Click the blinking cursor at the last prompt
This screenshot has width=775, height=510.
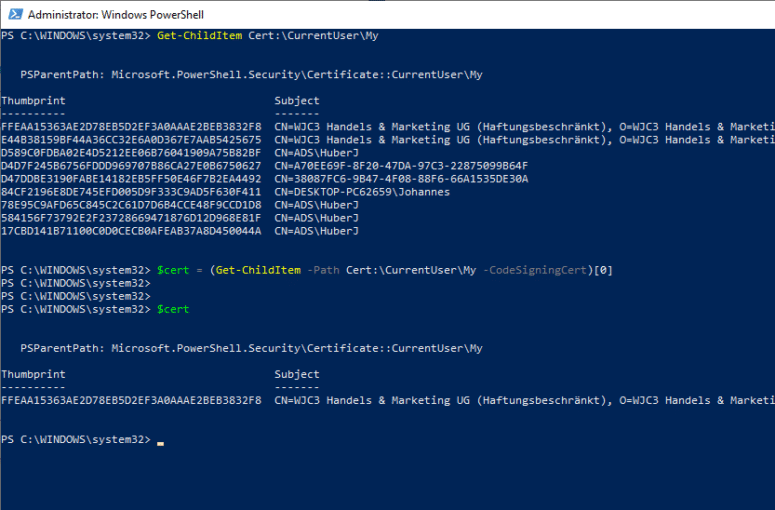point(161,443)
